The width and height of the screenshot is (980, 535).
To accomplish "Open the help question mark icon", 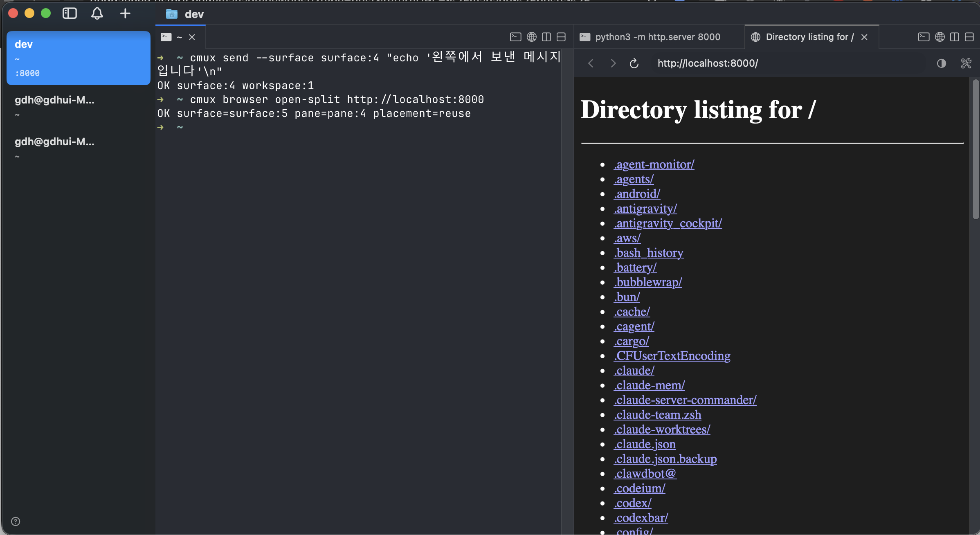I will (x=16, y=521).
